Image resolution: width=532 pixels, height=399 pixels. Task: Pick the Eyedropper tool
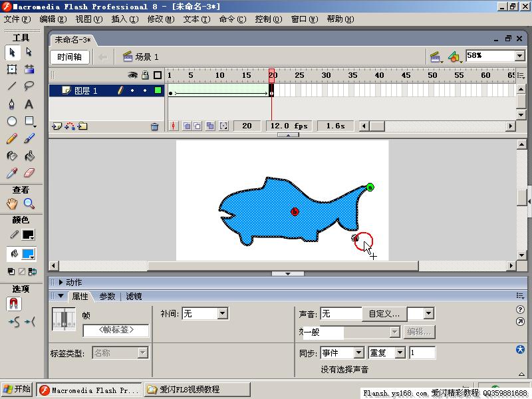coord(12,173)
